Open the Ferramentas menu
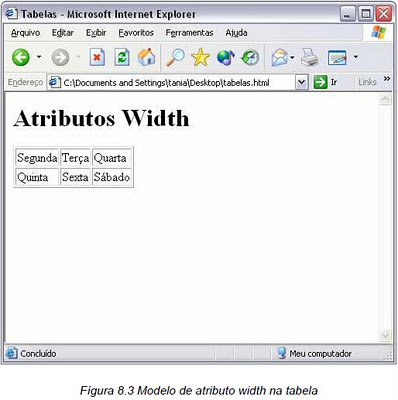The width and height of the screenshot is (398, 400). 189,33
